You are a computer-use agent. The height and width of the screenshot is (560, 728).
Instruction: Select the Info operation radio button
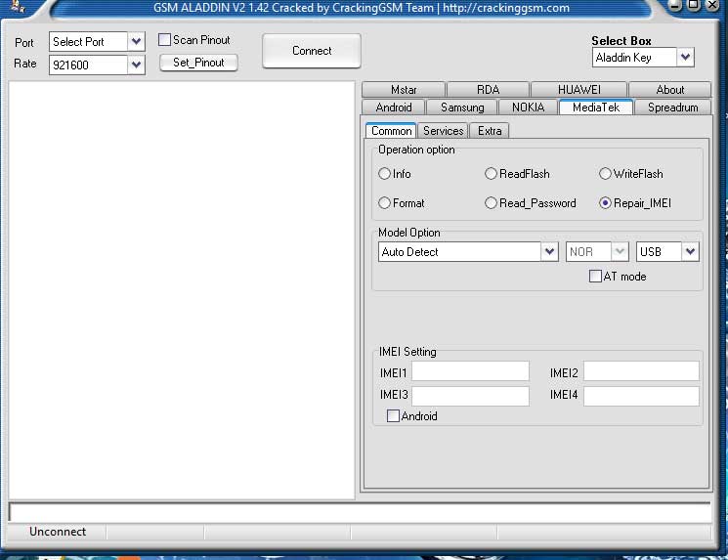point(384,174)
